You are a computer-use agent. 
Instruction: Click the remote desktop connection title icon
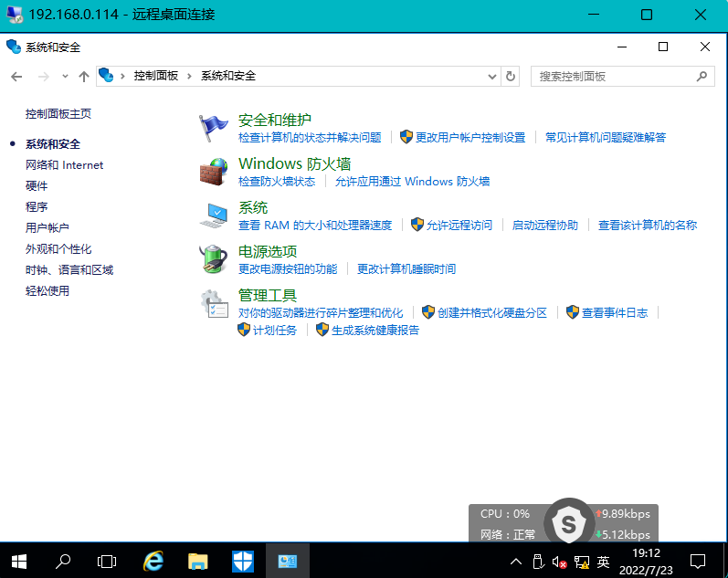(x=15, y=15)
